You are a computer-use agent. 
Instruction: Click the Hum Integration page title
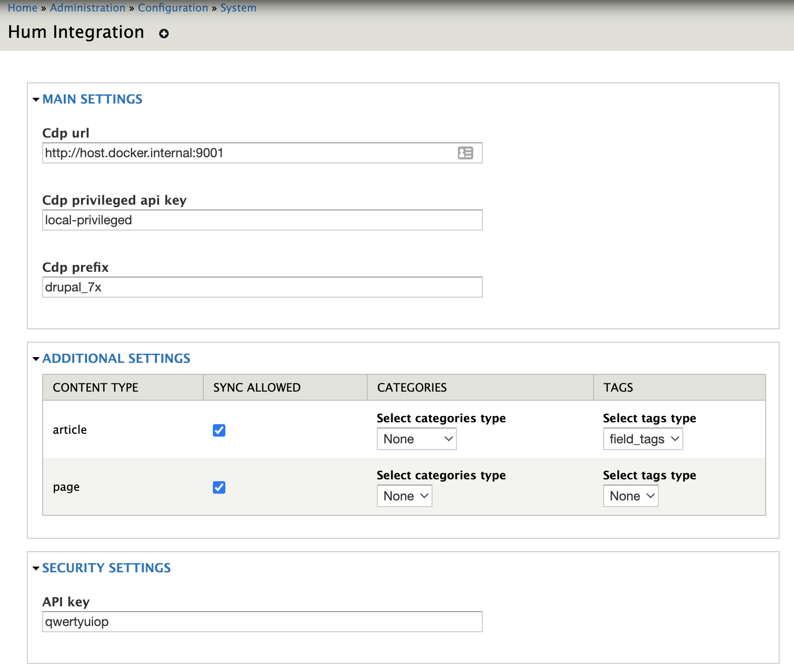pyautogui.click(x=76, y=32)
